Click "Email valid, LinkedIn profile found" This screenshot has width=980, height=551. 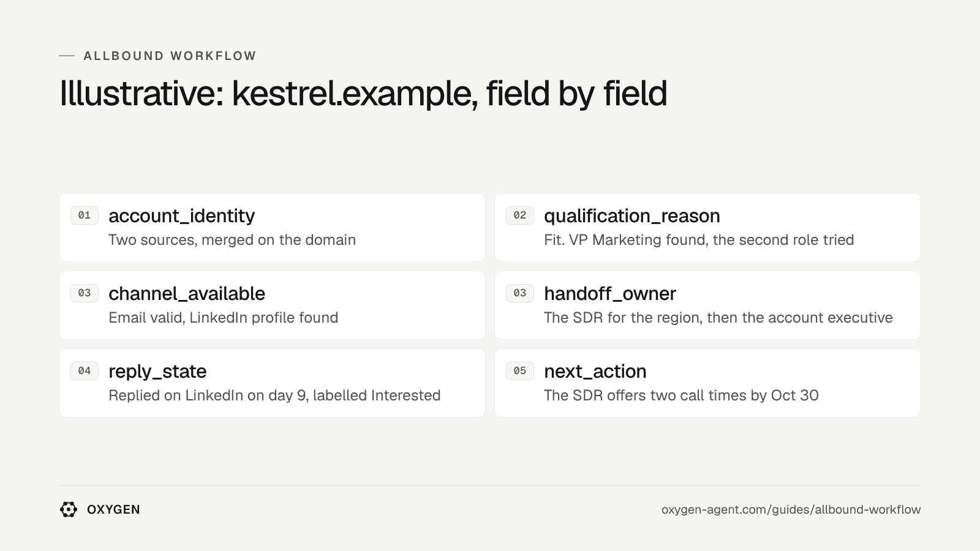[223, 318]
